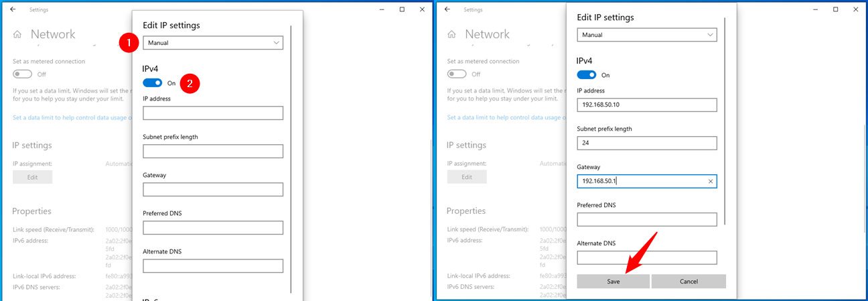868x301 pixels.
Task: Close the left Settings window
Action: point(422,9)
